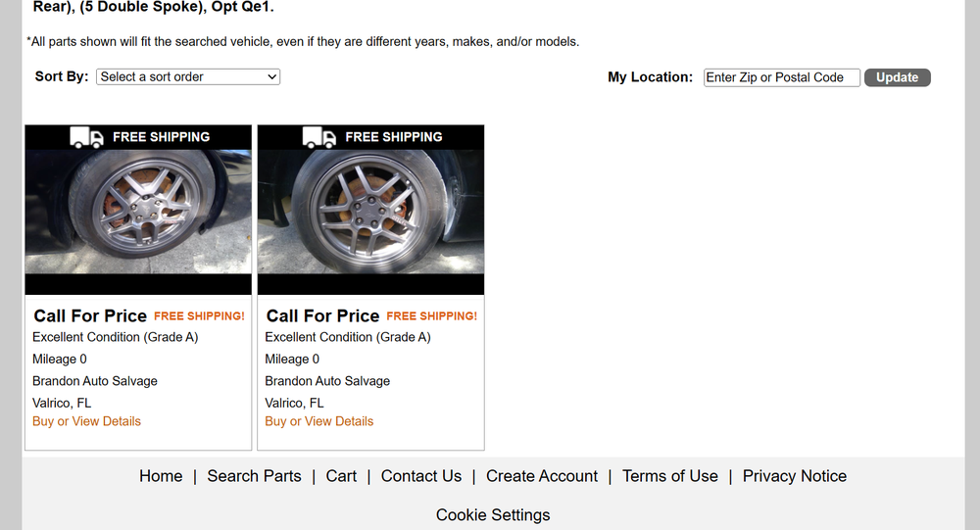This screenshot has height=530, width=980.
Task: Click the truck icon on first listing
Action: point(87,137)
